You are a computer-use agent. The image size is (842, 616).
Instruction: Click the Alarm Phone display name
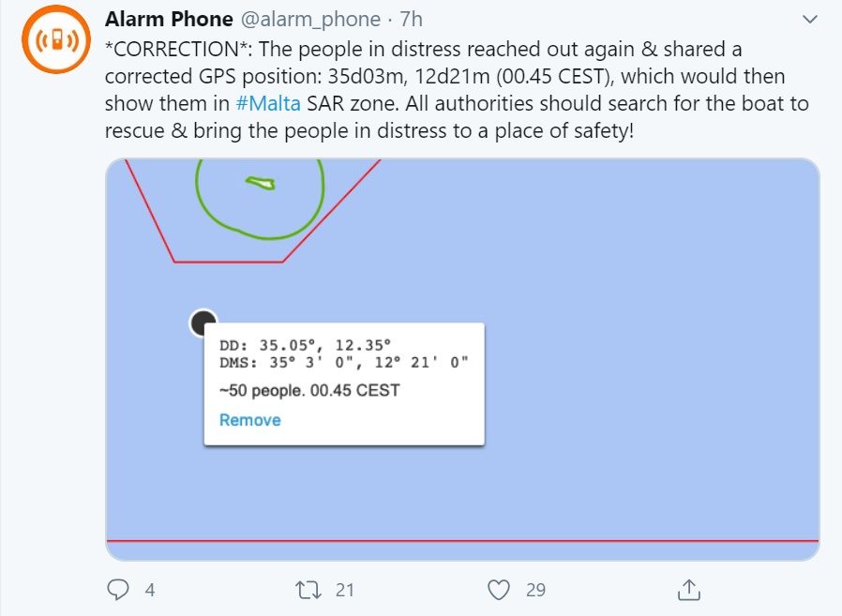pos(171,20)
